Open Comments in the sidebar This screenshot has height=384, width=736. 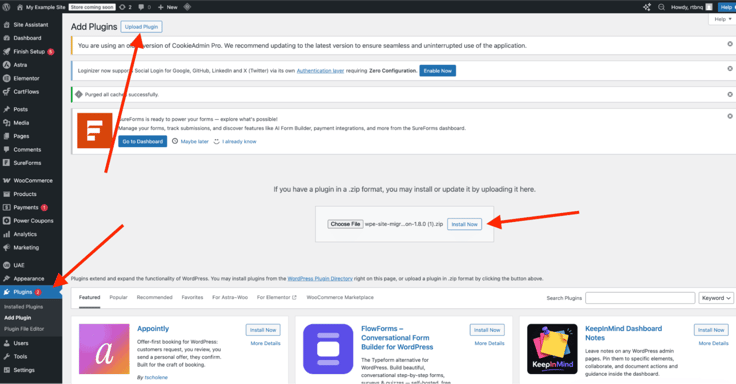(x=27, y=150)
